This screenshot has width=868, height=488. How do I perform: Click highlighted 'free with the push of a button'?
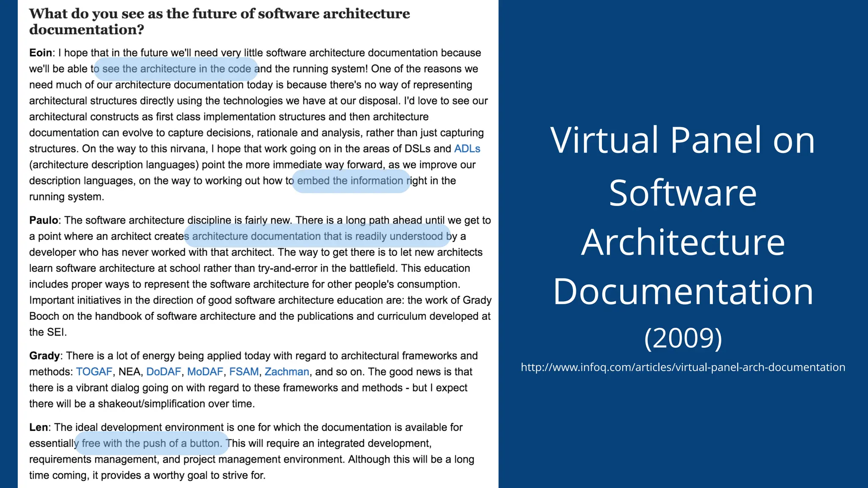152,443
